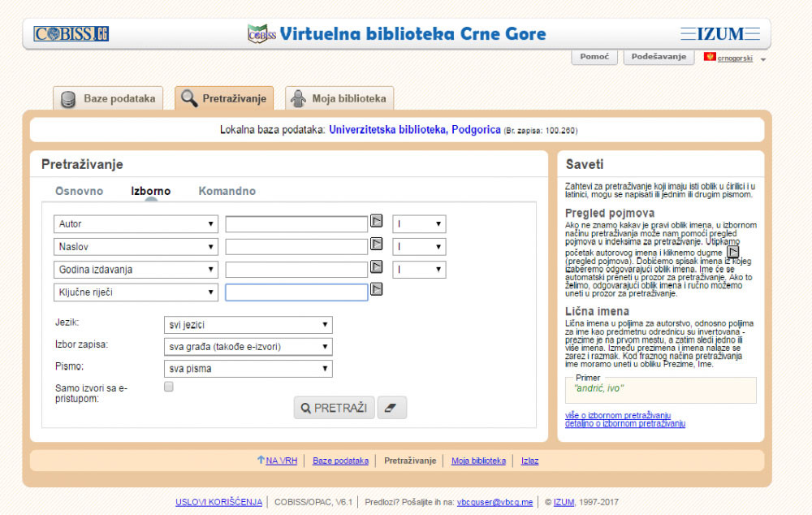
Task: Click term browse icon next to Naslov field
Action: 377,244
